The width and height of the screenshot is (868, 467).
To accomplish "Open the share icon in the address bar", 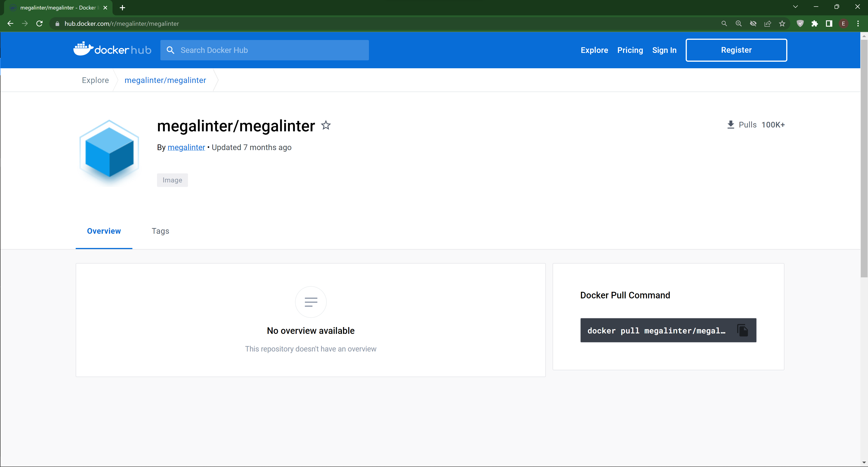I will coord(768,23).
